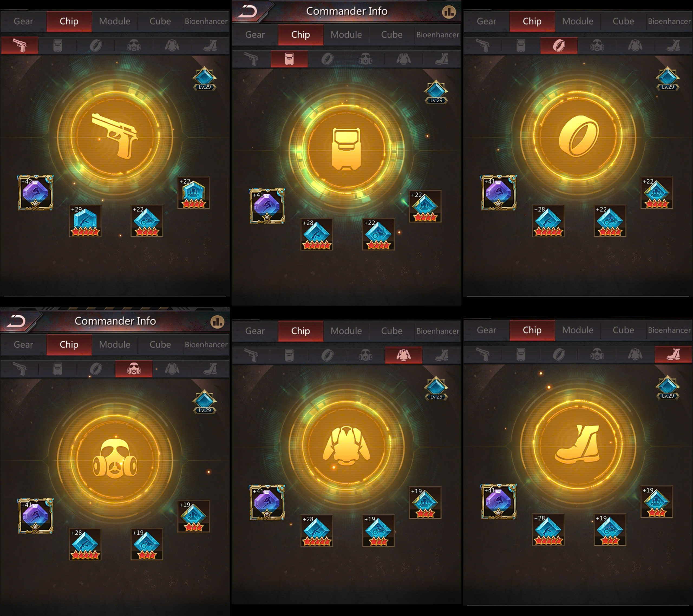
Task: Select the highlighted red pistol slot tab
Action: point(20,45)
